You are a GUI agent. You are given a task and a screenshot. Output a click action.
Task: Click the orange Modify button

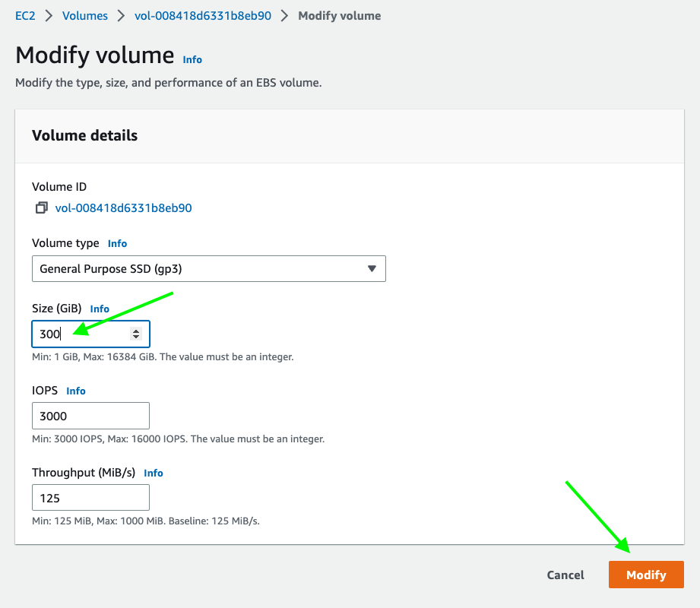point(646,575)
